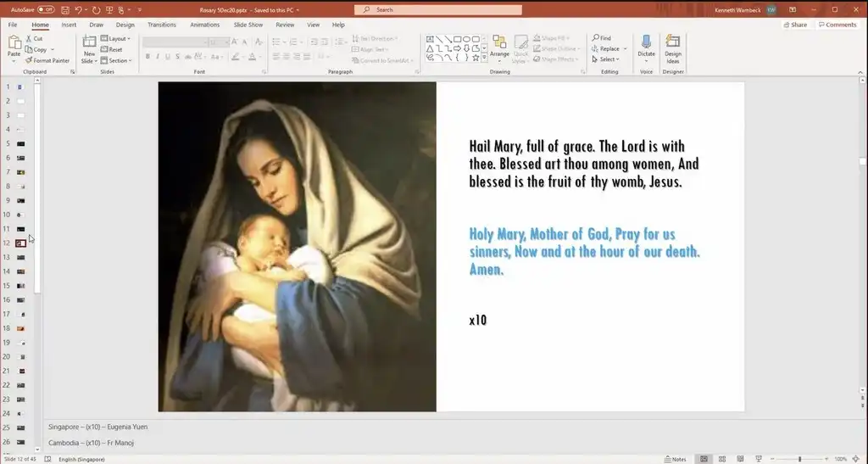Image resolution: width=868 pixels, height=464 pixels.
Task: Select slide 18 thumbnail
Action: [20, 328]
